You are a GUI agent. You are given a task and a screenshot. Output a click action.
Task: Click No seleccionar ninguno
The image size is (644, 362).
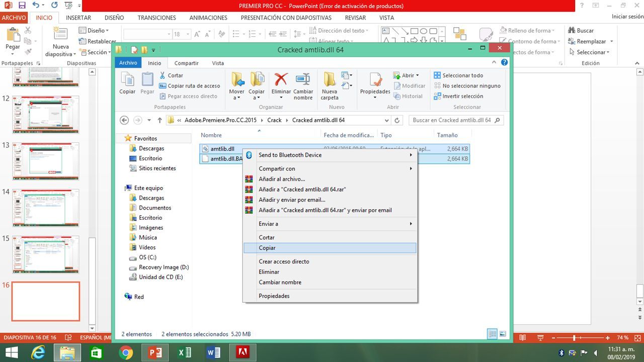[467, 86]
